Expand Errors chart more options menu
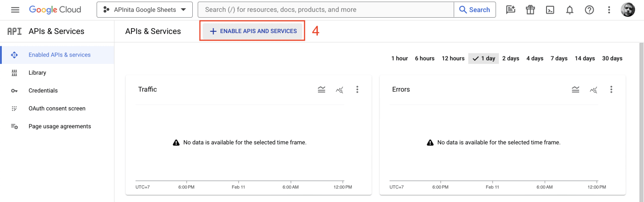The height and width of the screenshot is (202, 644). tap(611, 90)
